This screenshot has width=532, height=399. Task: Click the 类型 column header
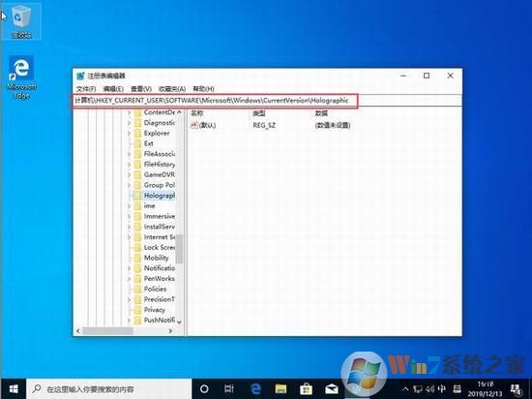[259, 113]
